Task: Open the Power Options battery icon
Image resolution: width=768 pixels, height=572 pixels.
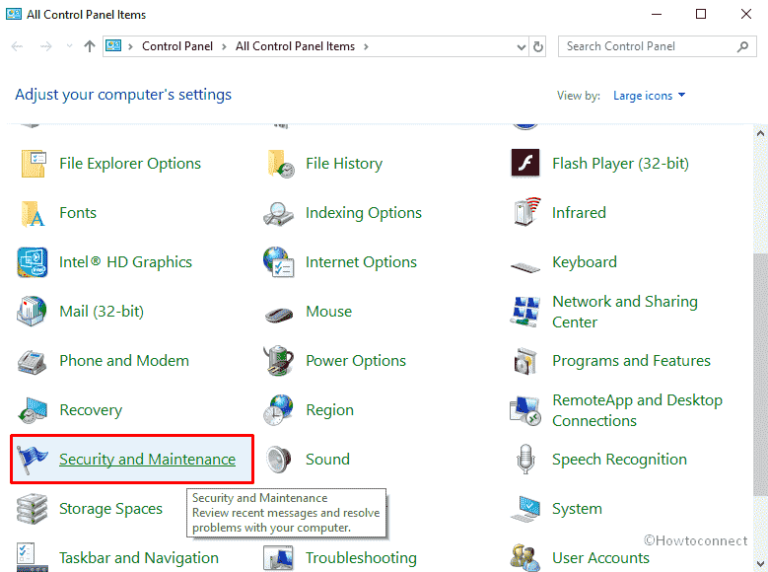Action: [x=278, y=360]
